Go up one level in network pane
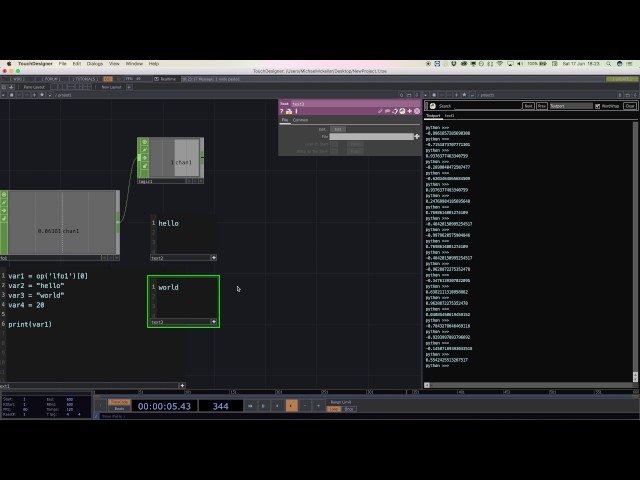This screenshot has height=480, width=640. point(34,95)
